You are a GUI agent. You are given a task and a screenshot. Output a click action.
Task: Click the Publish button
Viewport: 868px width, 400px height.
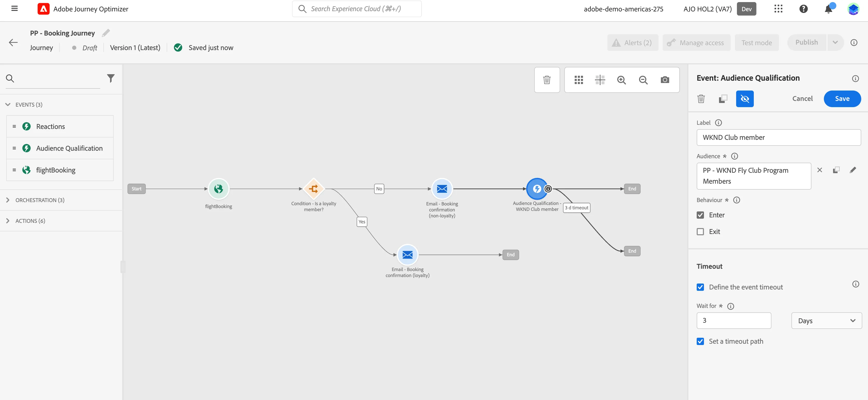806,43
